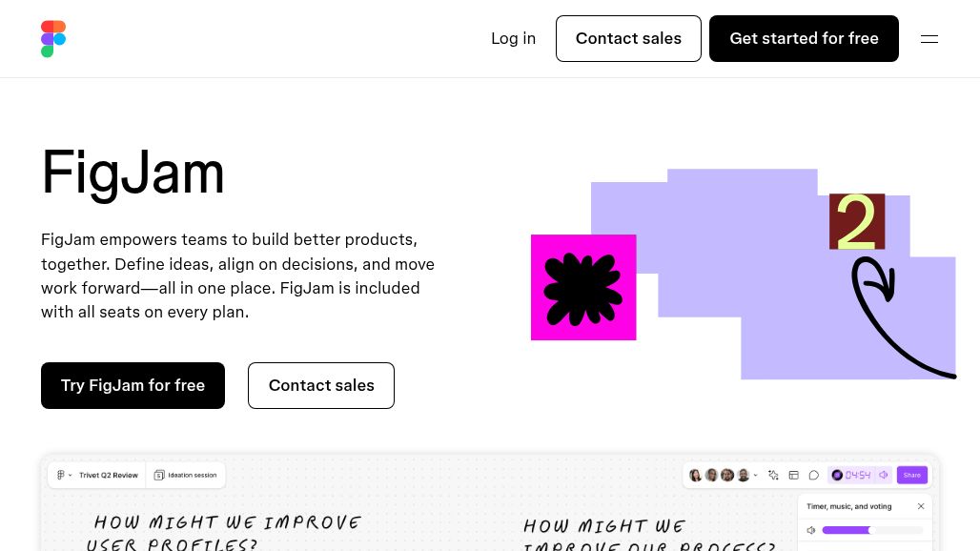Open the Trivet Q2 Review file tab
The width and height of the screenshot is (980, 551).
point(108,475)
